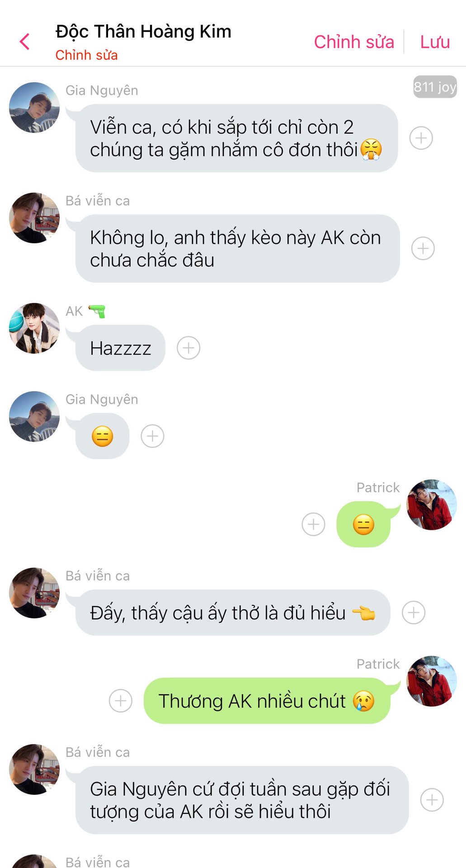Tap plus icon beside "Đấy, thấy cậu ấy" message
This screenshot has height=868, width=466.
point(414,613)
